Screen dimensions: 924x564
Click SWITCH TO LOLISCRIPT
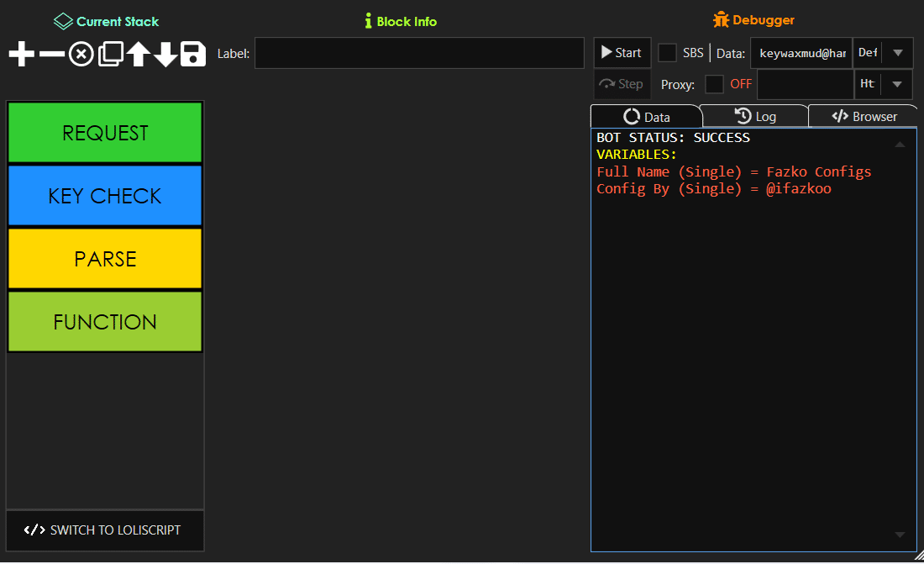pyautogui.click(x=104, y=530)
